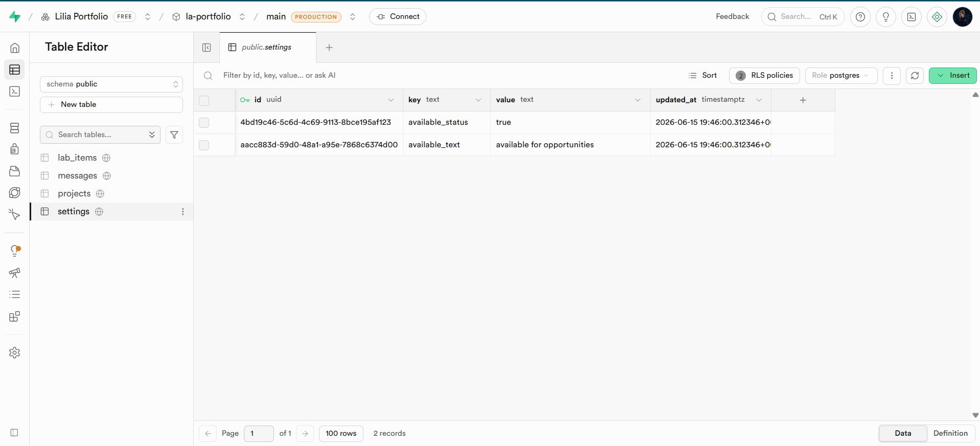Viewport: 980px width, 446px height.
Task: Open the Supabase home logo
Action: click(x=15, y=17)
